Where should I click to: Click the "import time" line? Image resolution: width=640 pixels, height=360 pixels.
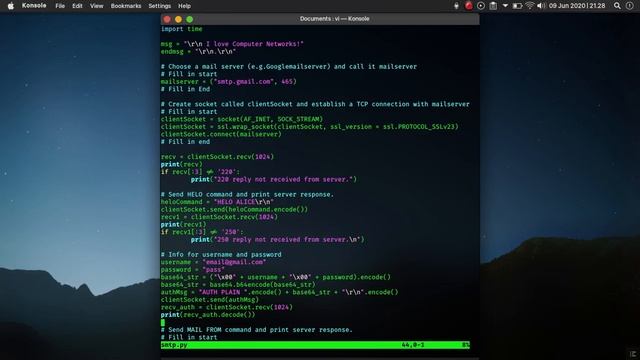182,29
